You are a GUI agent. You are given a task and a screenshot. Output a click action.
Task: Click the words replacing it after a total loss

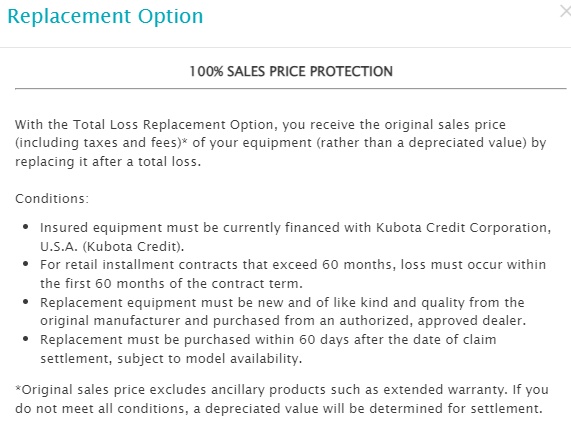(108, 161)
